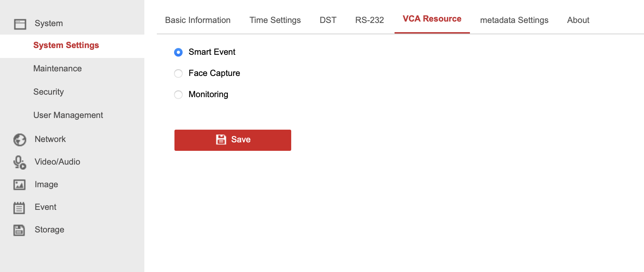Click the Image picture icon
Screen dimensions: 644x272
[19, 185]
